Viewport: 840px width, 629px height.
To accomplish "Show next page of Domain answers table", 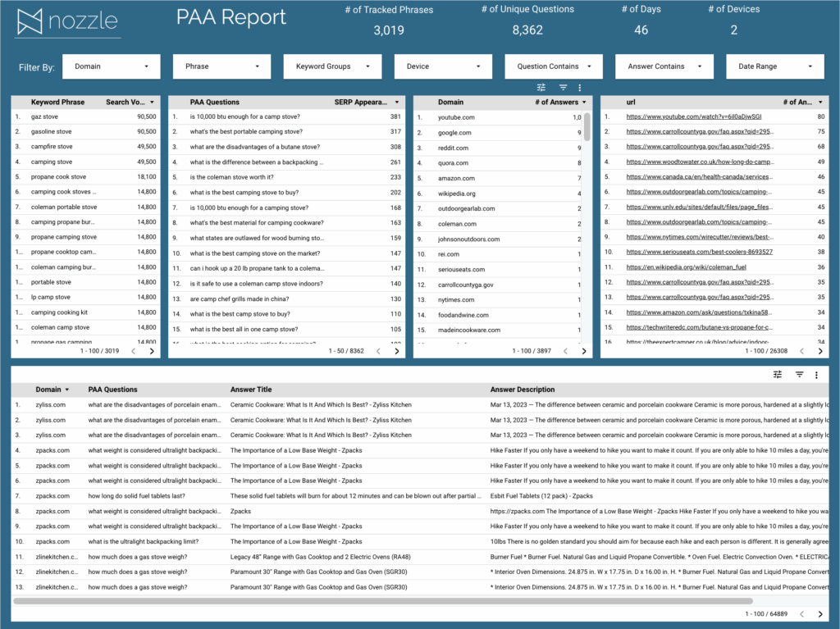I will pos(584,351).
